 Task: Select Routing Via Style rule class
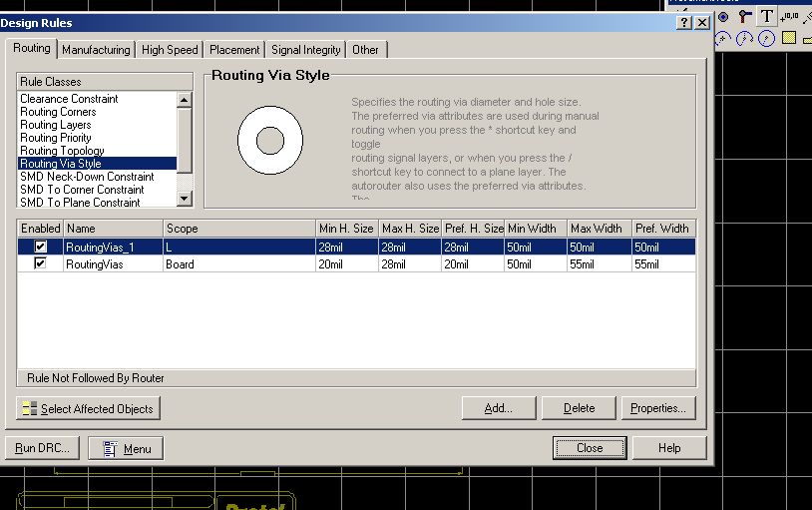(97, 164)
